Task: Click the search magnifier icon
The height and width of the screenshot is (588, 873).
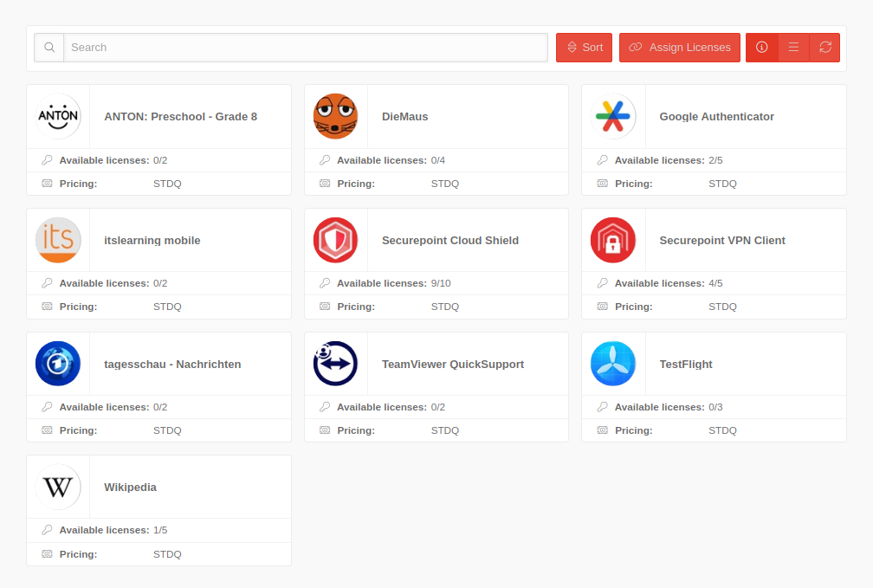Action: (x=49, y=48)
